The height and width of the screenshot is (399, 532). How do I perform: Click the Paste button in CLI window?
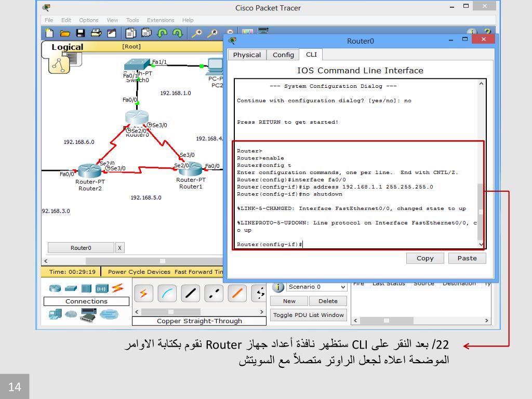tap(467, 258)
